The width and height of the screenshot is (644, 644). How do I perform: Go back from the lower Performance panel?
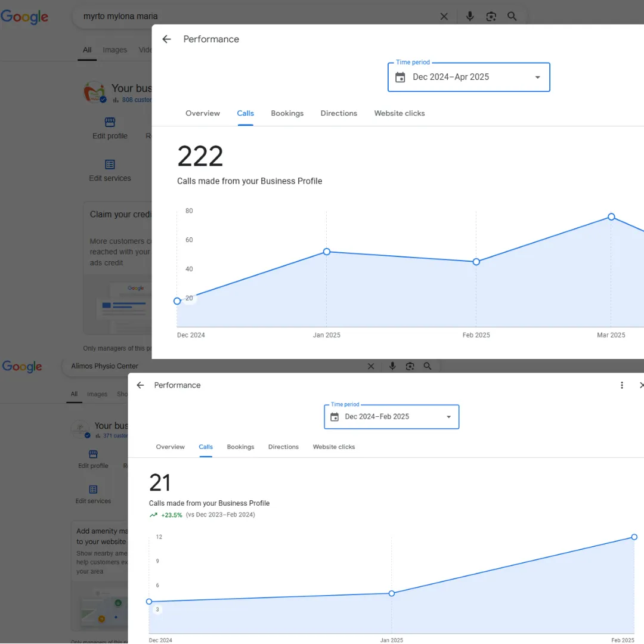pos(140,385)
